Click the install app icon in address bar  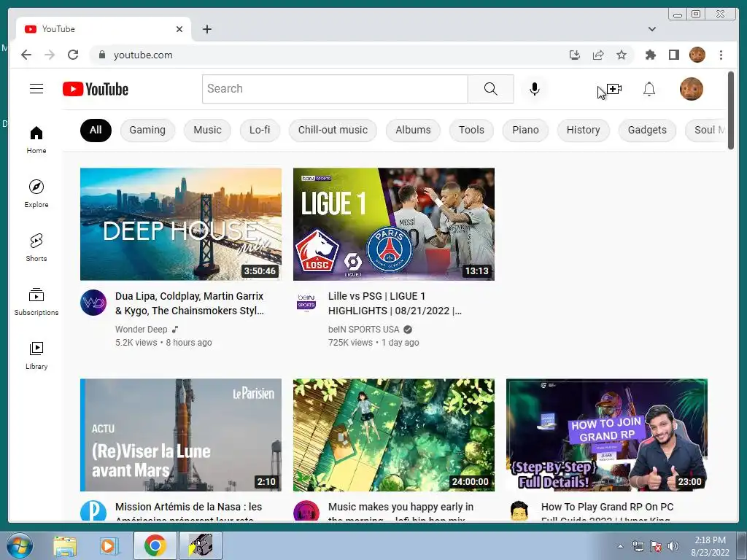pyautogui.click(x=575, y=55)
